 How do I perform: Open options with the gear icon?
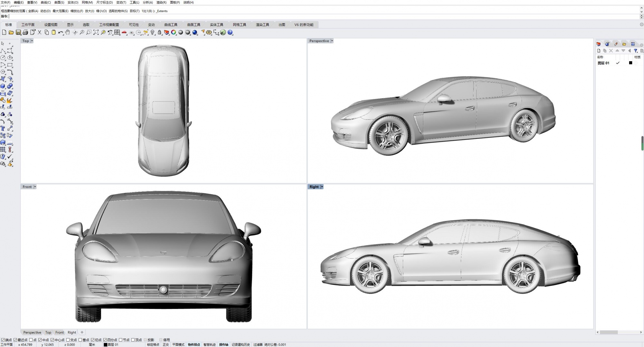tap(209, 32)
